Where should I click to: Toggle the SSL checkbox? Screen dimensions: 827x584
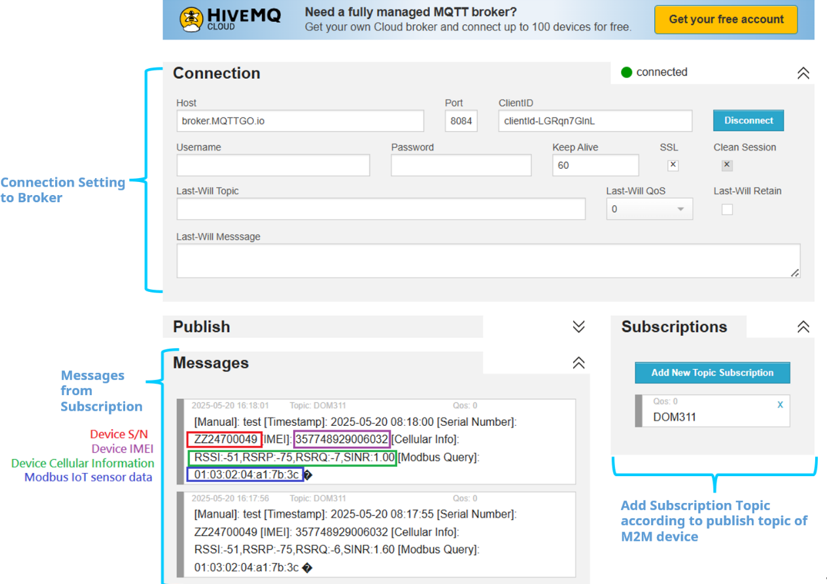pyautogui.click(x=672, y=165)
